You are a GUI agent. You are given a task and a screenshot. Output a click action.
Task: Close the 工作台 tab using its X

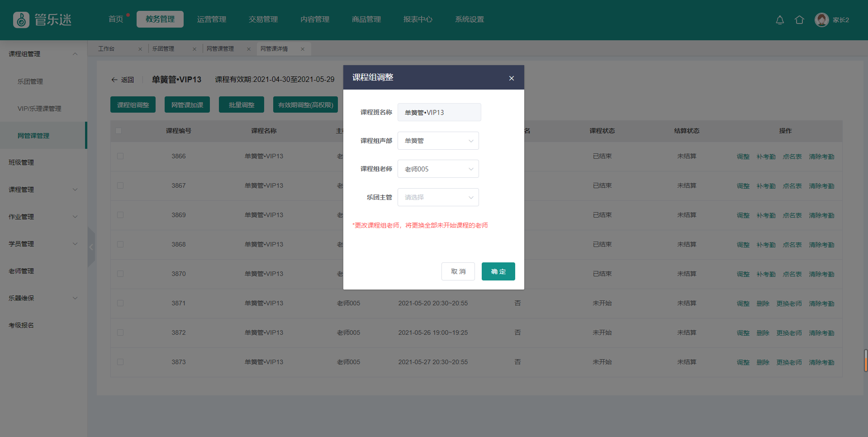click(x=140, y=49)
